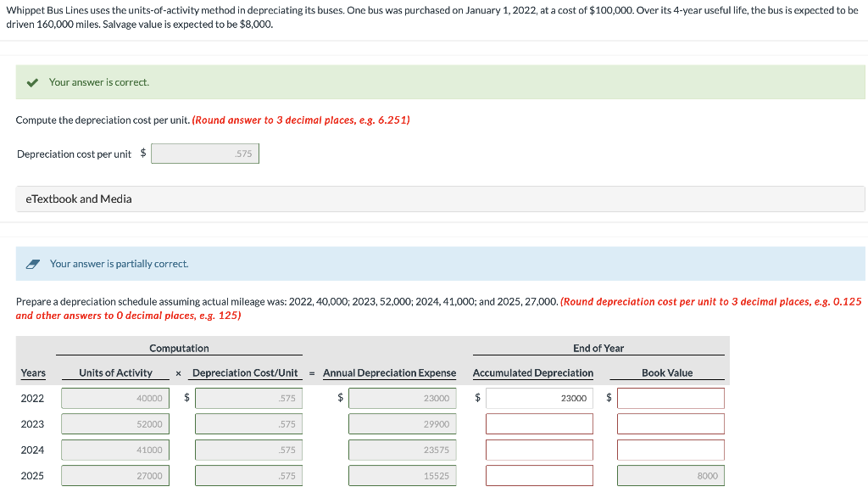Click 2025 Book Value field showing 8000
Viewport: 868px width, 498px height.
click(671, 476)
